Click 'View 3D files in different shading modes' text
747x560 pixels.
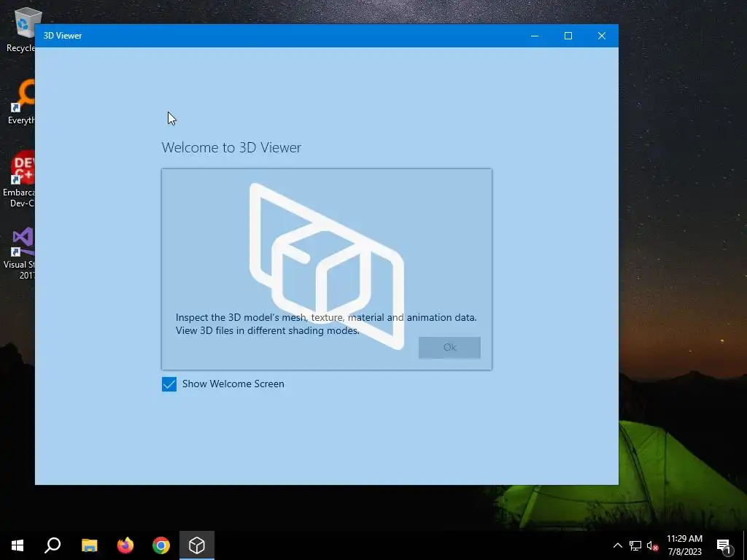point(267,330)
